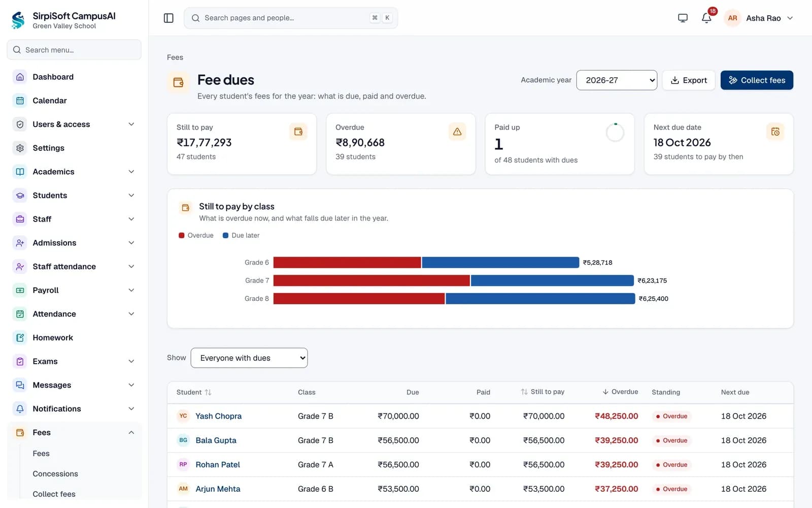Open Yash Chopra's student link
The image size is (812, 508).
point(218,416)
